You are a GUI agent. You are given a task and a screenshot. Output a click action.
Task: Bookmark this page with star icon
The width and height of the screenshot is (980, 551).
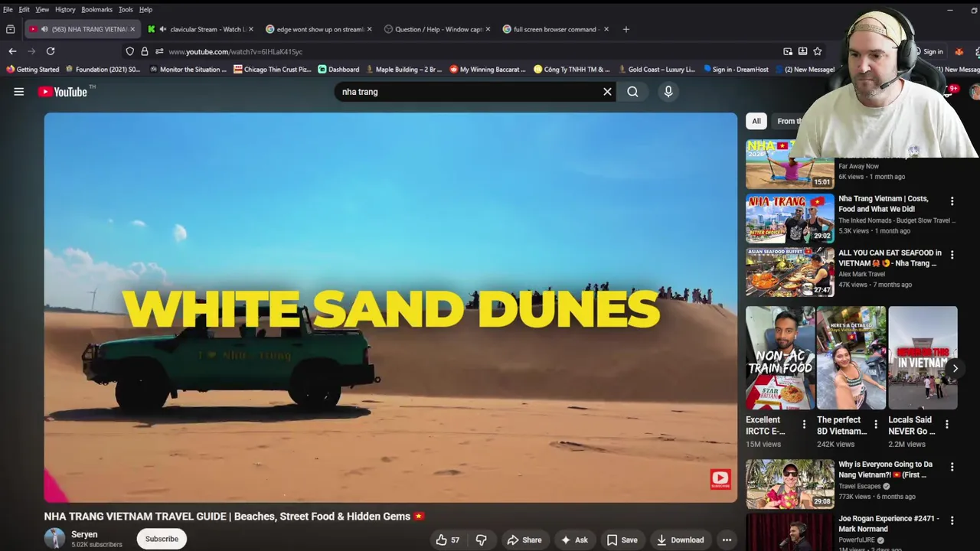coord(818,51)
